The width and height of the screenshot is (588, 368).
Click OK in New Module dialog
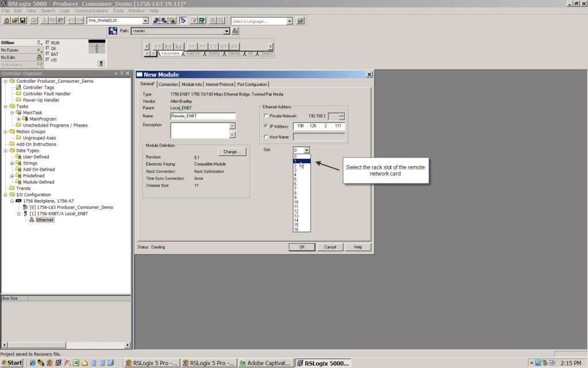pos(302,247)
